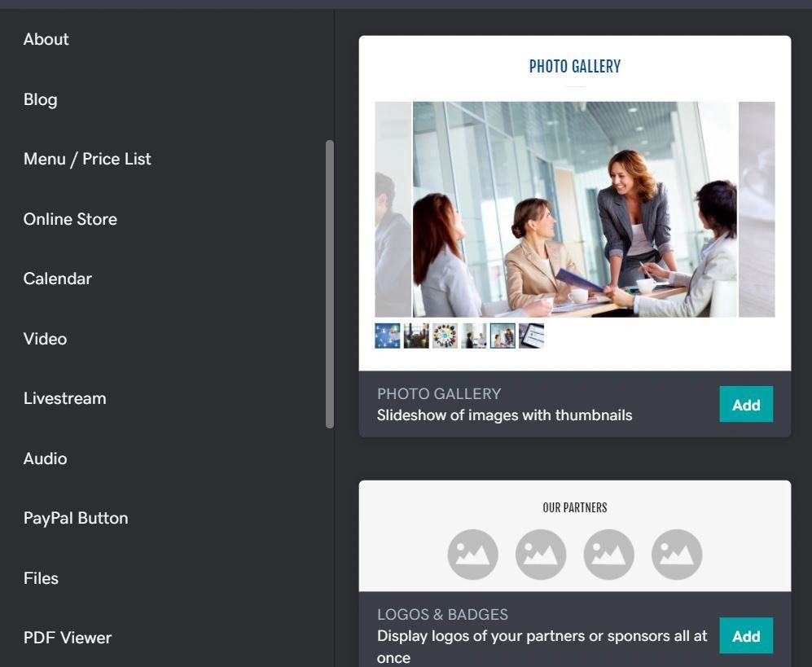Click the faded next slide on the right
This screenshot has width=812, height=667.
pos(757,209)
